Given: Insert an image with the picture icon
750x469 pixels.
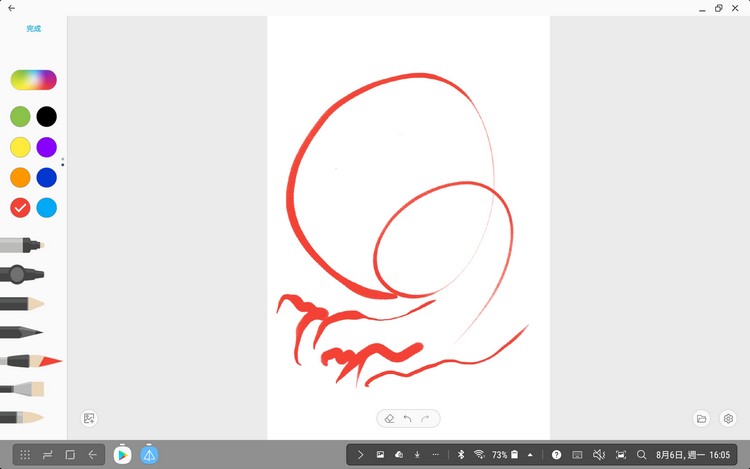Looking at the screenshot, I should (x=89, y=418).
